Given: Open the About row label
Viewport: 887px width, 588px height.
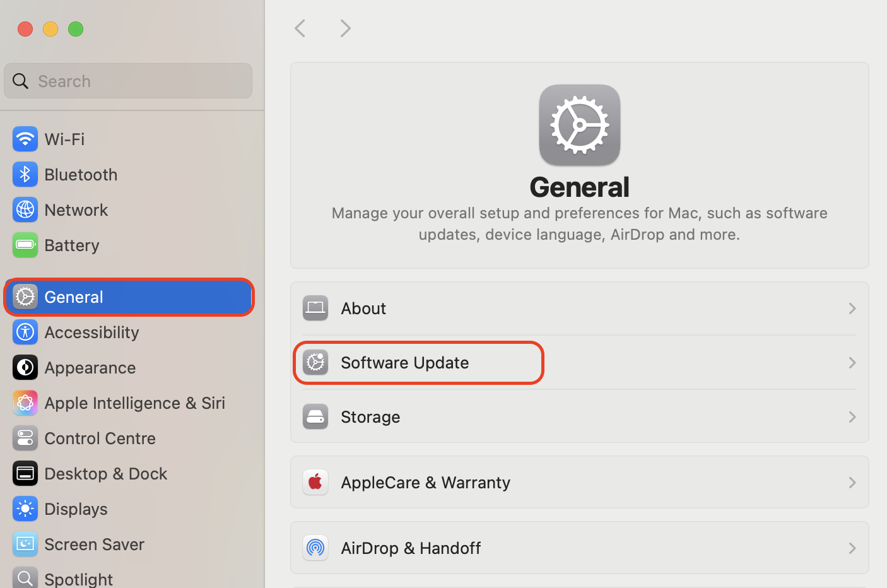Looking at the screenshot, I should [363, 309].
